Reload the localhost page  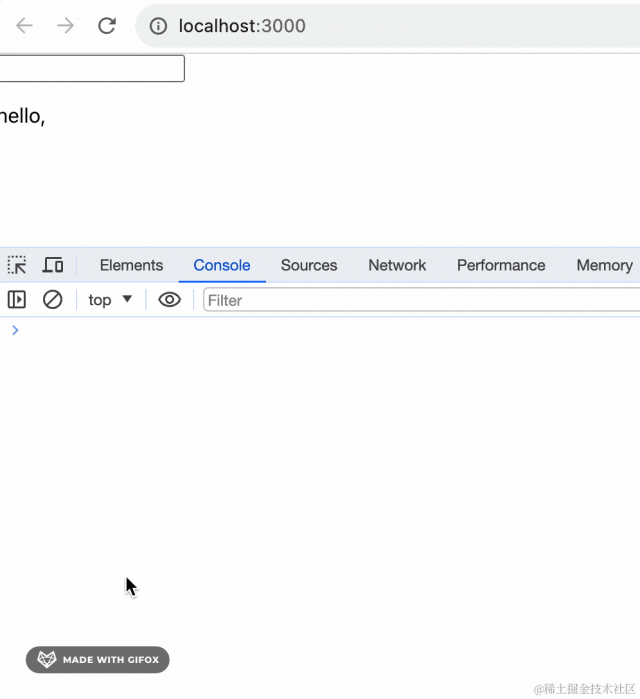107,26
